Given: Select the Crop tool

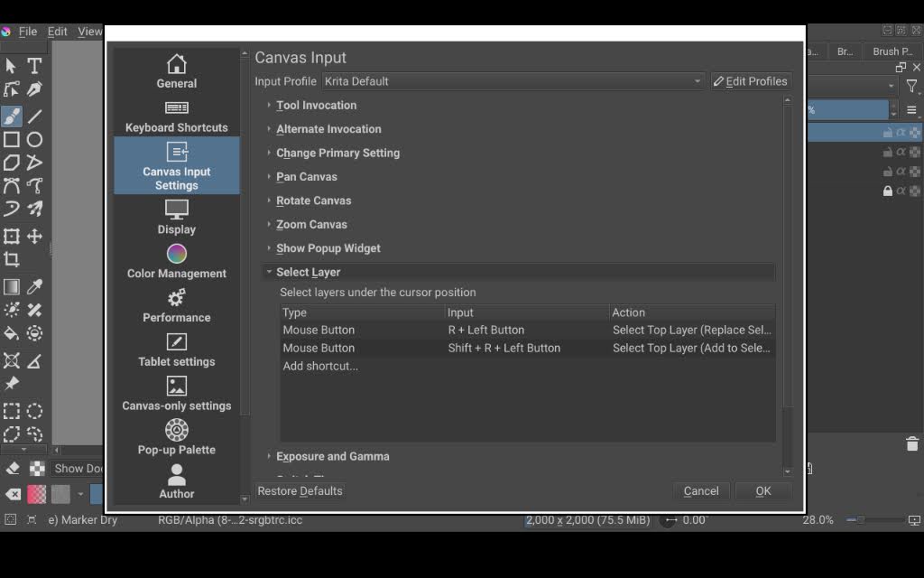Looking at the screenshot, I should pos(11,259).
